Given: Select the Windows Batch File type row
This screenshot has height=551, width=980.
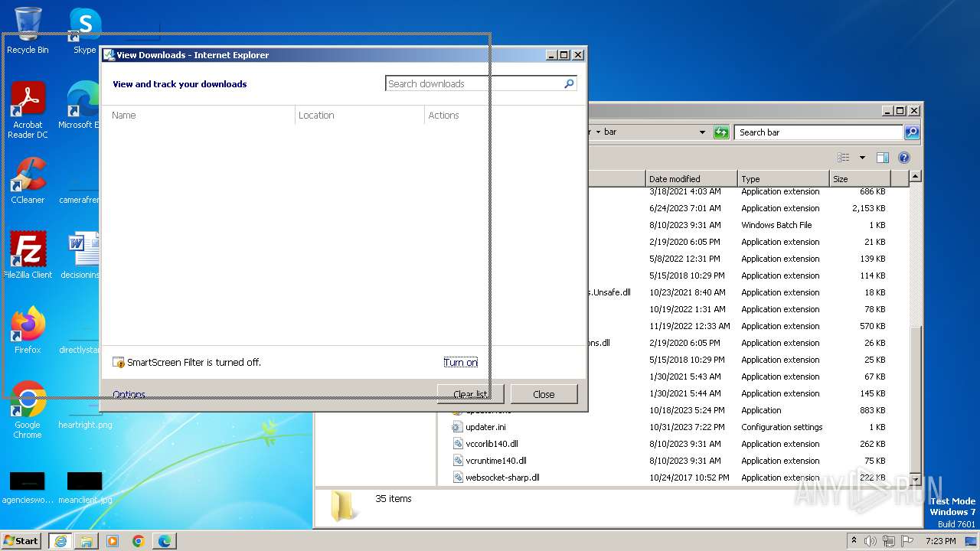Looking at the screenshot, I should pyautogui.click(x=776, y=225).
